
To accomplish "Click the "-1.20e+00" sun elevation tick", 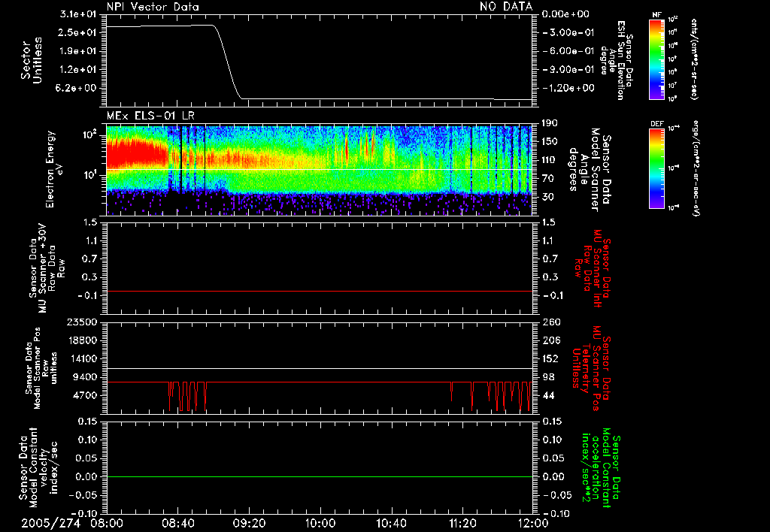I will tap(568, 88).
